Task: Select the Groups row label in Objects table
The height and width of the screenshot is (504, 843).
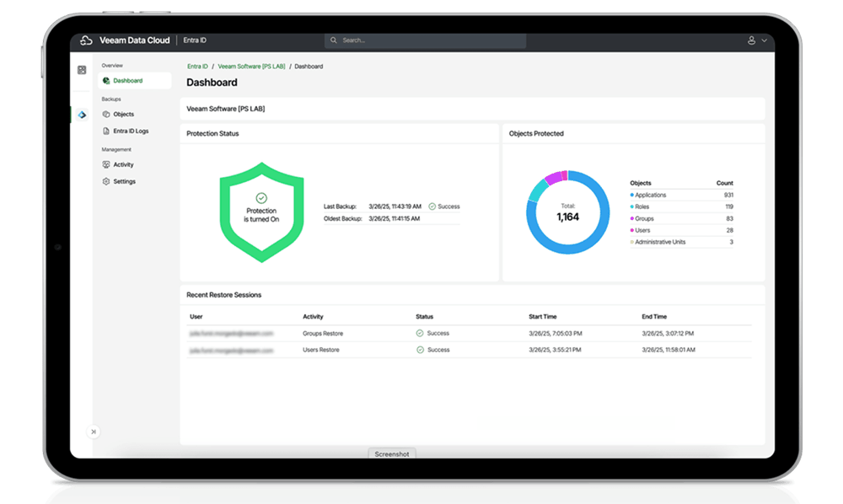Action: coord(644,218)
